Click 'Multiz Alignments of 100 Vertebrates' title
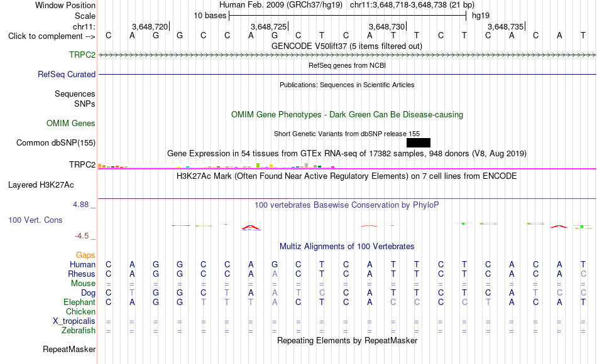Image resolution: width=597 pixels, height=364 pixels. [347, 247]
